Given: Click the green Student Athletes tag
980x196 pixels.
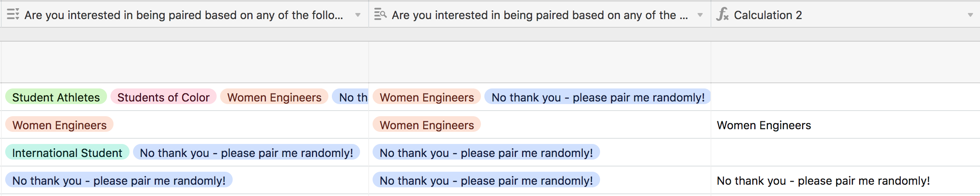Looking at the screenshot, I should (56, 97).
